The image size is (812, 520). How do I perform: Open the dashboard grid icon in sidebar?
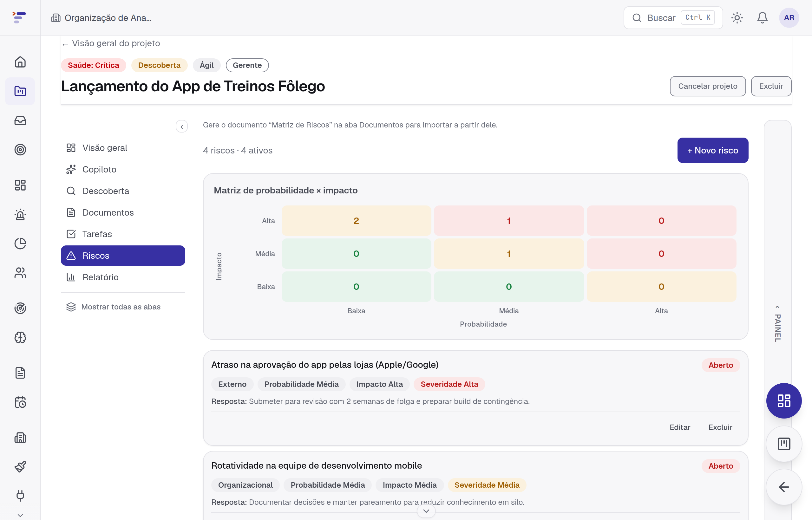20,185
